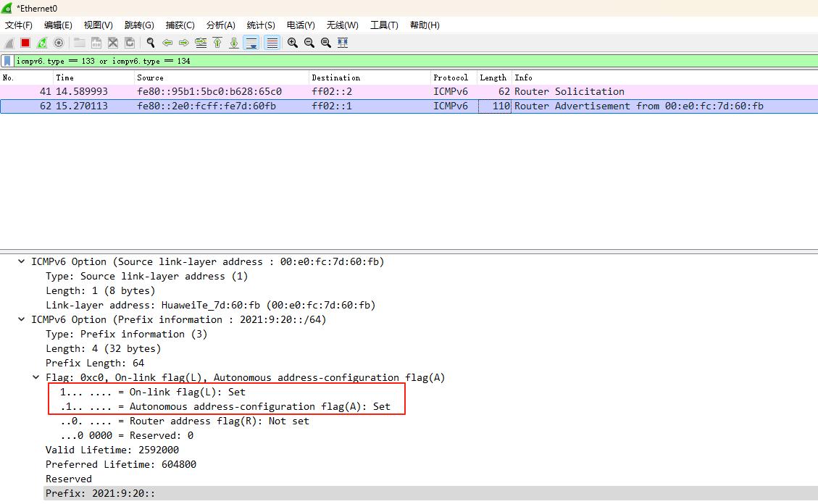Open the 分析(A) menu
The width and height of the screenshot is (818, 504).
point(221,25)
